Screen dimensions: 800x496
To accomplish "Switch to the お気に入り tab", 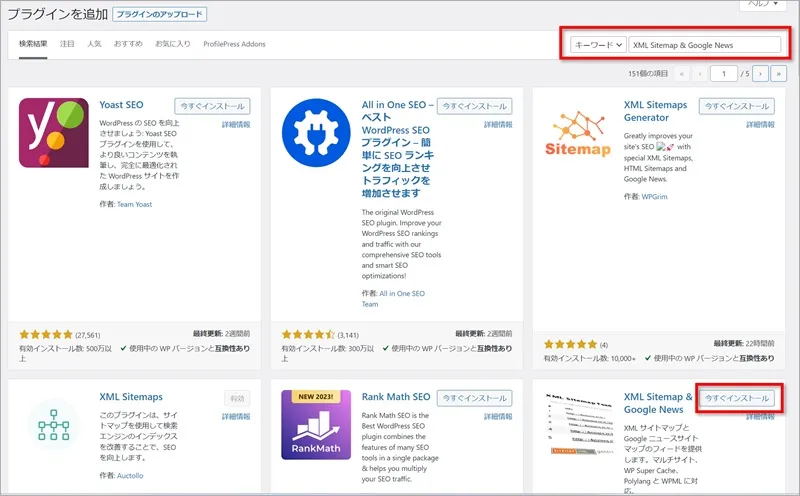I will pyautogui.click(x=173, y=44).
